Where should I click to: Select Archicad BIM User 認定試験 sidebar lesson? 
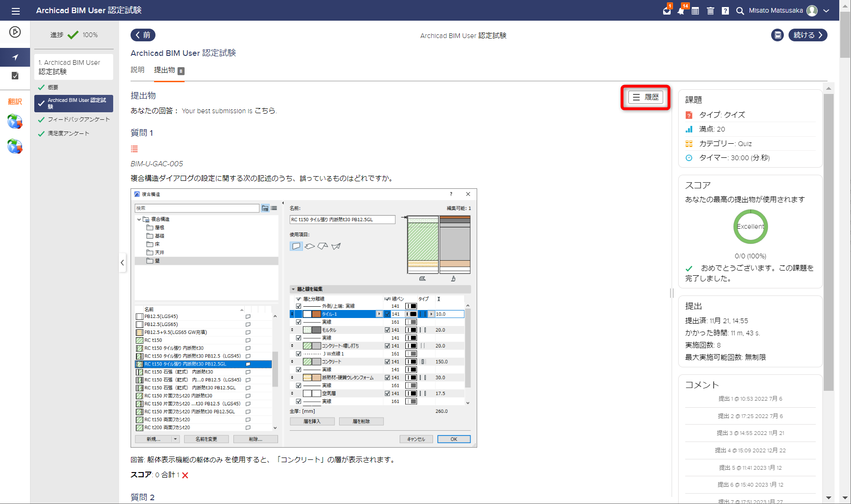point(74,103)
